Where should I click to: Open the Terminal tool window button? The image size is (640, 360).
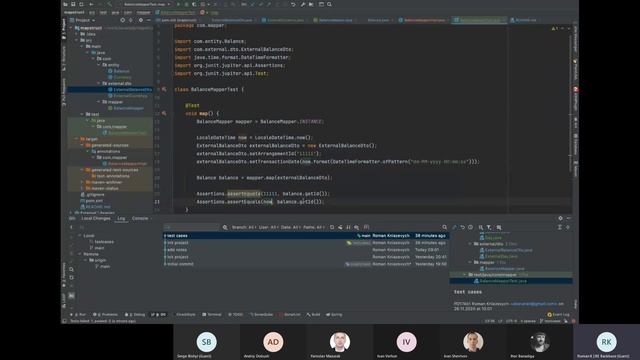click(x=212, y=315)
